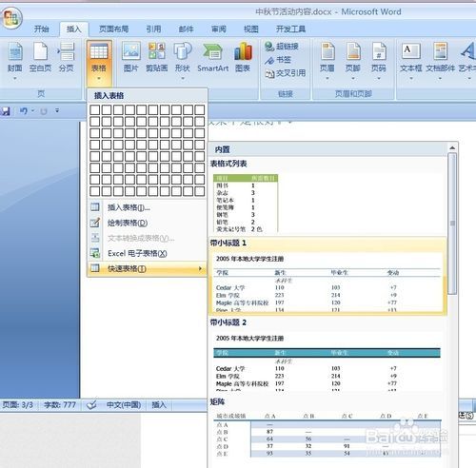Expand the Customize Quick Access Toolbar arrow
This screenshot has width=476, height=468.
[x=57, y=110]
